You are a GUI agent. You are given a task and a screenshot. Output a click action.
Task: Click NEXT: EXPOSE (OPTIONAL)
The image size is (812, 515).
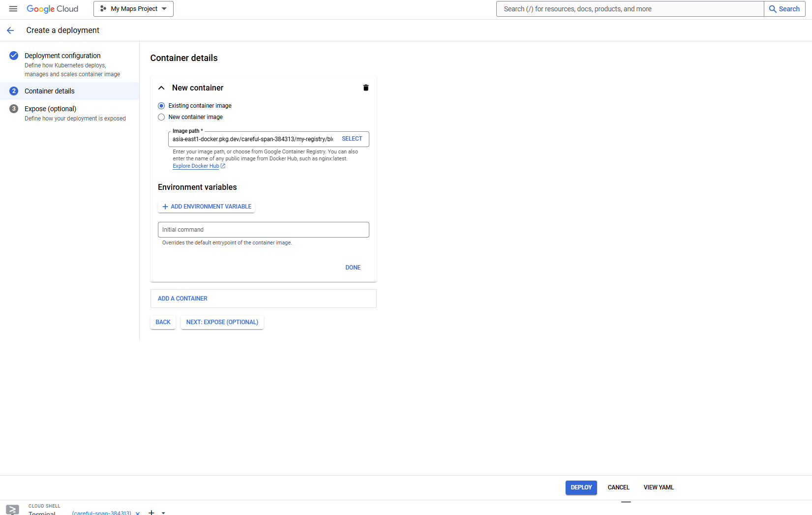coord(222,322)
